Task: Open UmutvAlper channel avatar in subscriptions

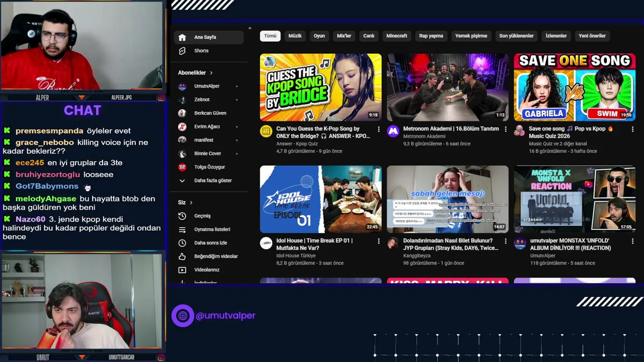Action: pyautogui.click(x=182, y=86)
